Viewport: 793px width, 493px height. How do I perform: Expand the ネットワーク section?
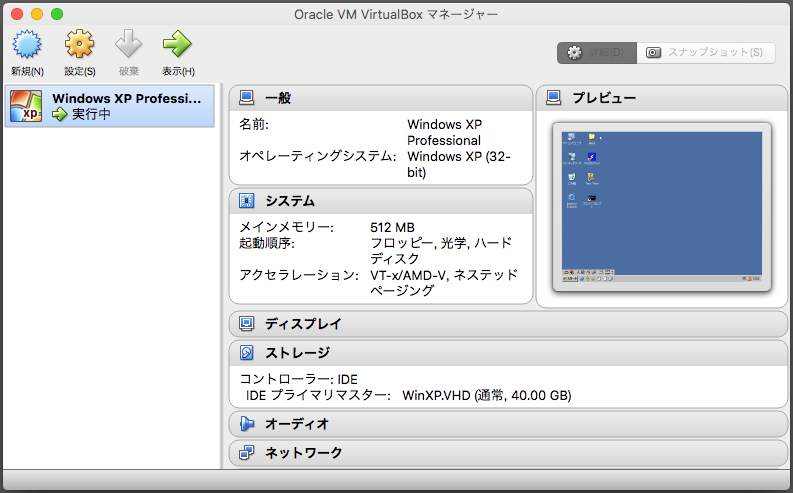pyautogui.click(x=508, y=453)
